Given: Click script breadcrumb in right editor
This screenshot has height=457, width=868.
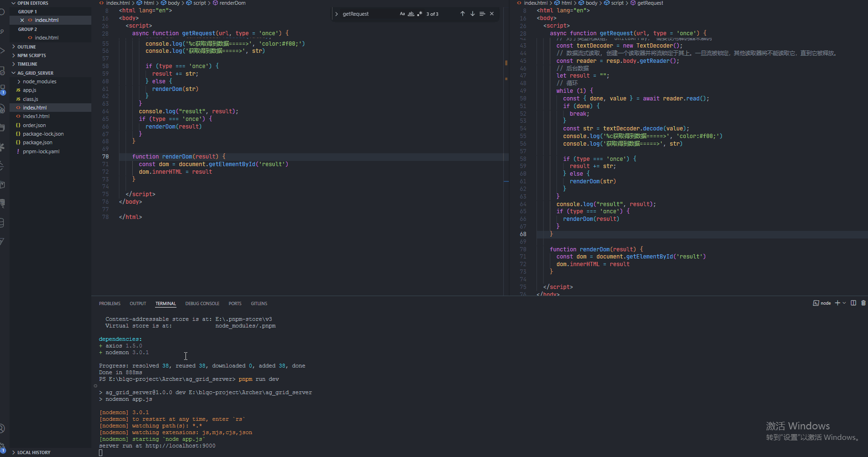Looking at the screenshot, I should point(617,3).
